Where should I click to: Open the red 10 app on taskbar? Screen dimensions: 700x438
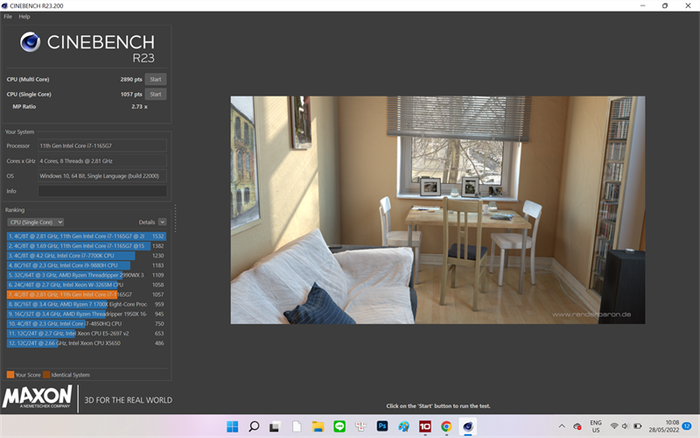click(425, 426)
